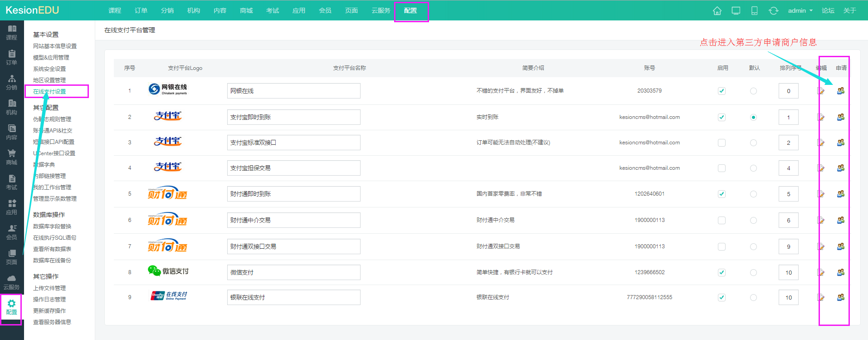Image resolution: width=868 pixels, height=340 pixels.
Task: Uncheck the enable checkbox for 网银在线
Action: 722,91
